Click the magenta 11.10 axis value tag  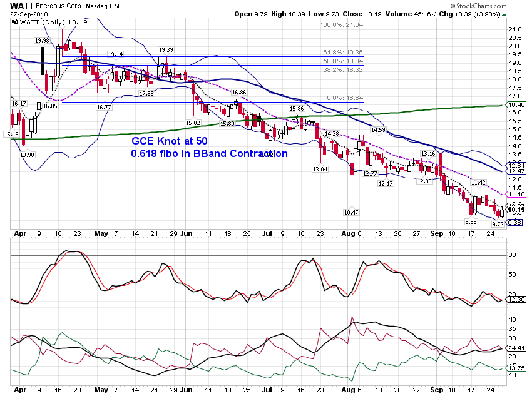(516, 195)
